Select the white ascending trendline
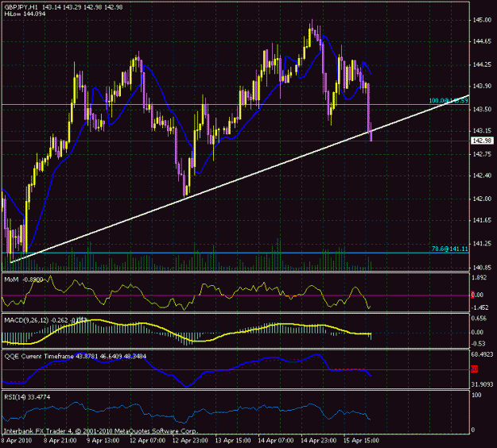The height and width of the screenshot is (448, 497). pyautogui.click(x=240, y=179)
